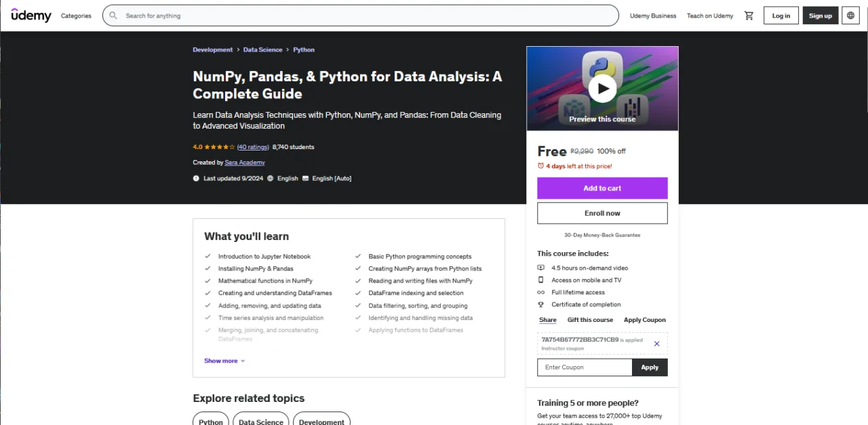Click Reading and writing files with NumPy
This screenshot has height=425, width=868.
coord(420,281)
